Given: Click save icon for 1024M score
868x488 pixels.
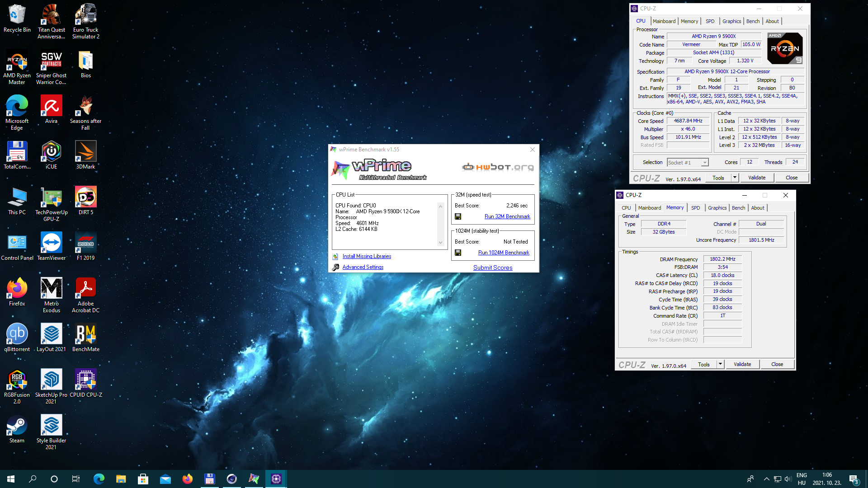Looking at the screenshot, I should (458, 253).
